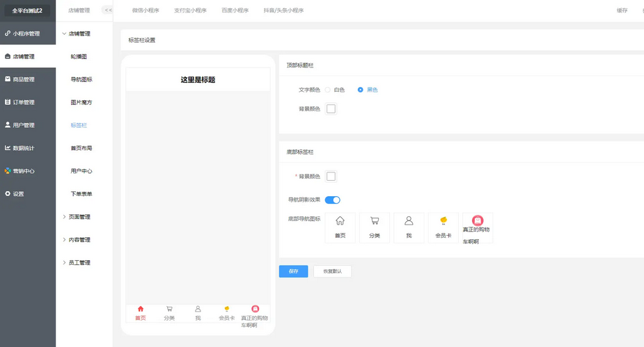Click the 首页 home icon in bottom navigation settings

point(340,227)
